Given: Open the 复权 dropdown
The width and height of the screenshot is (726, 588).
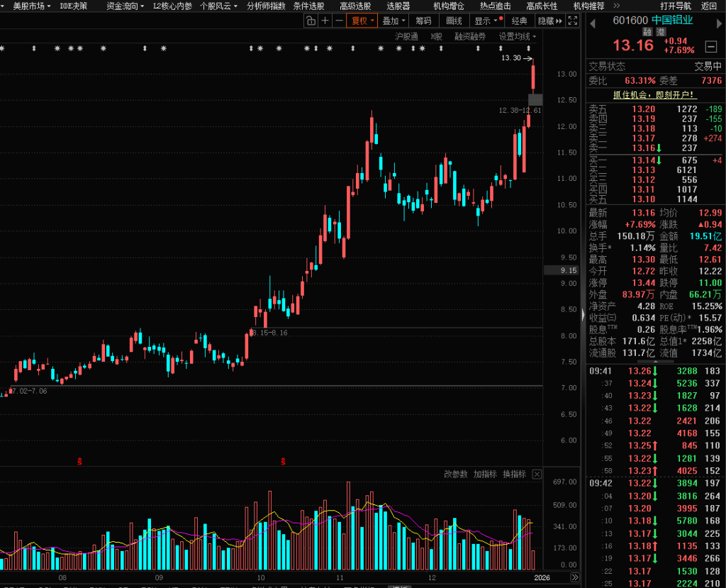Looking at the screenshot, I should point(363,21).
